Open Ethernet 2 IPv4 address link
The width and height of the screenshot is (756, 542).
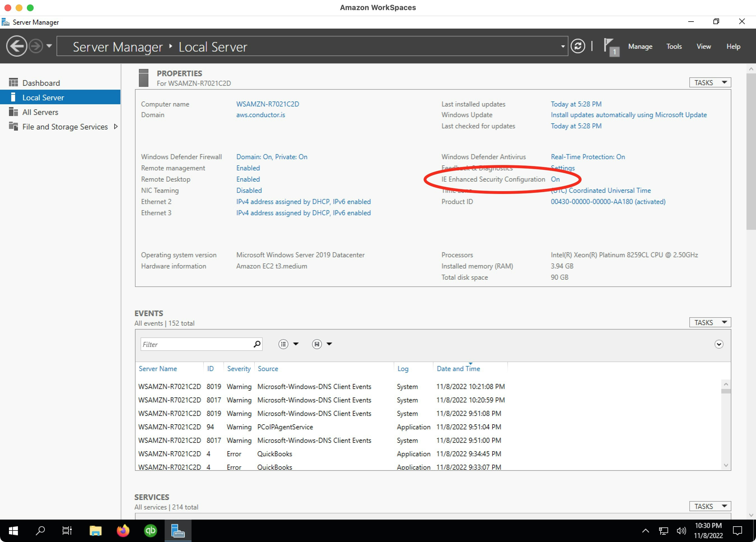coord(303,201)
